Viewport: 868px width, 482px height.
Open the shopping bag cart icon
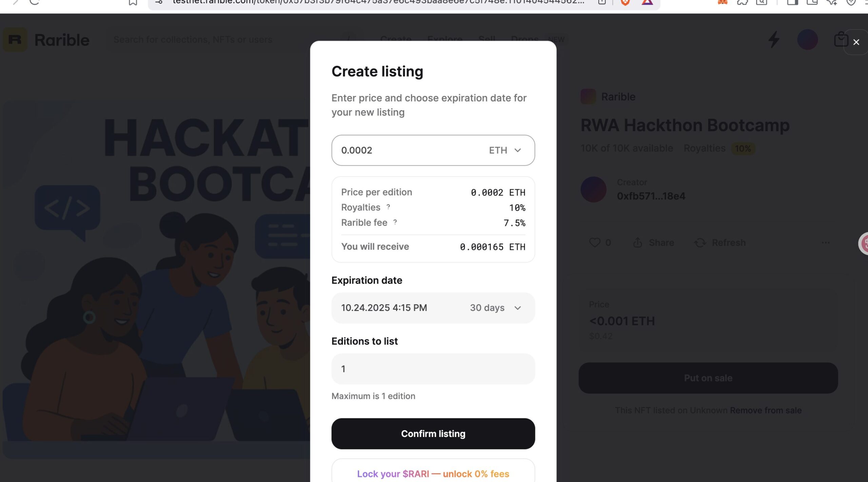point(841,40)
